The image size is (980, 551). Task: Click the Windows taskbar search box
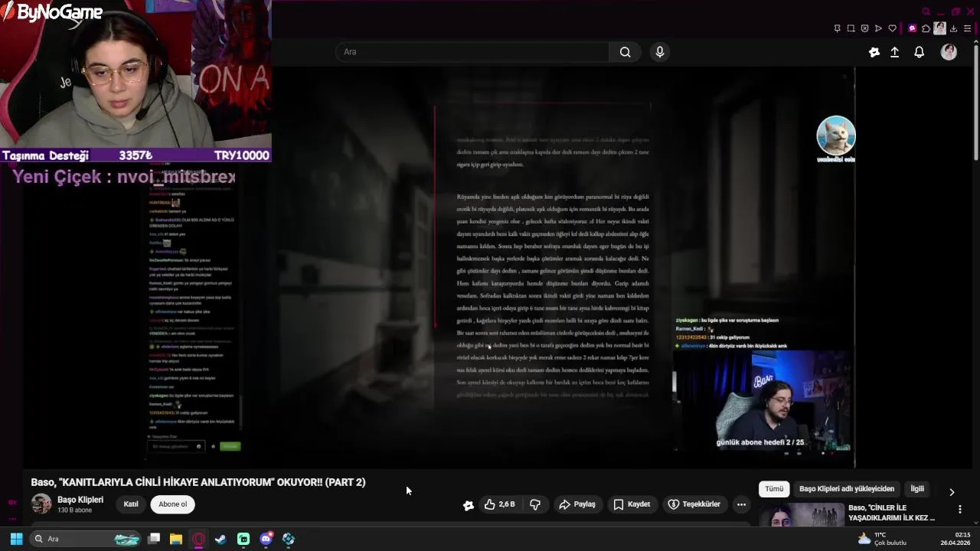coord(86,539)
